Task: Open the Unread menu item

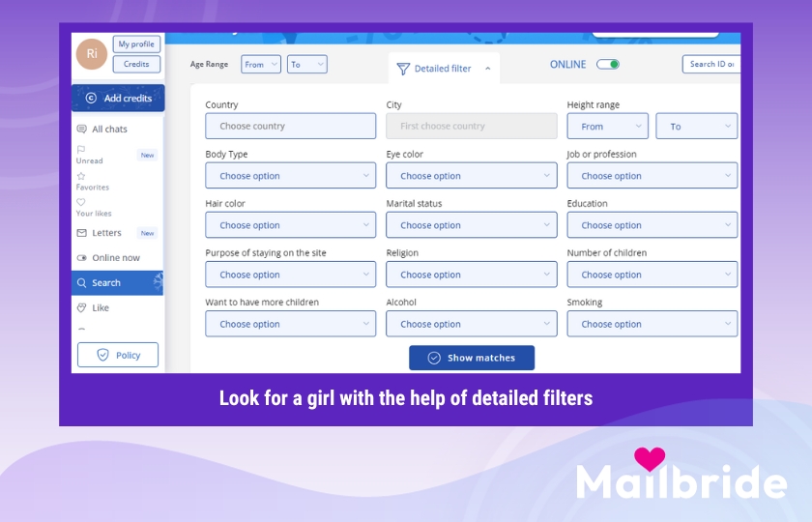Action: coord(117,155)
